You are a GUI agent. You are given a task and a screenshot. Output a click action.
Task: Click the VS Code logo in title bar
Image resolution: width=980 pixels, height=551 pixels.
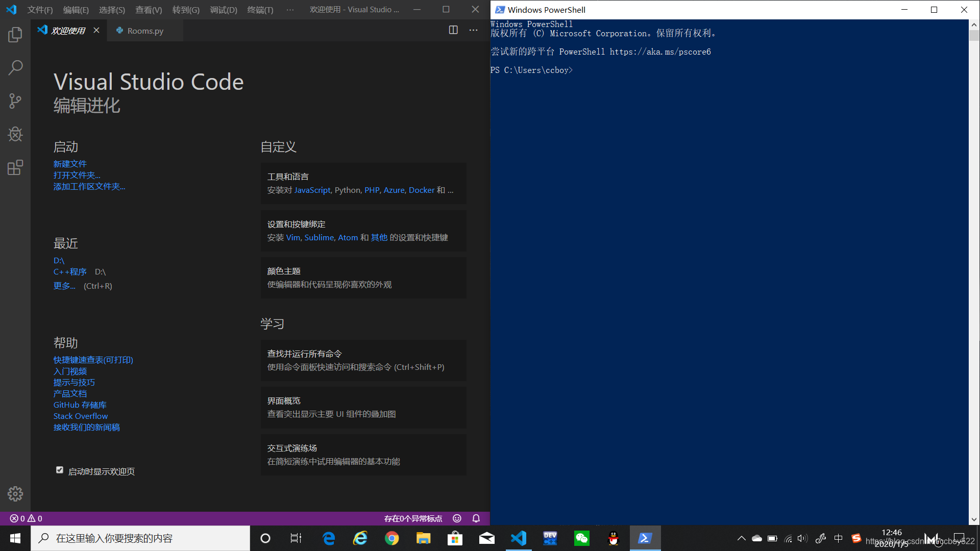point(11,10)
